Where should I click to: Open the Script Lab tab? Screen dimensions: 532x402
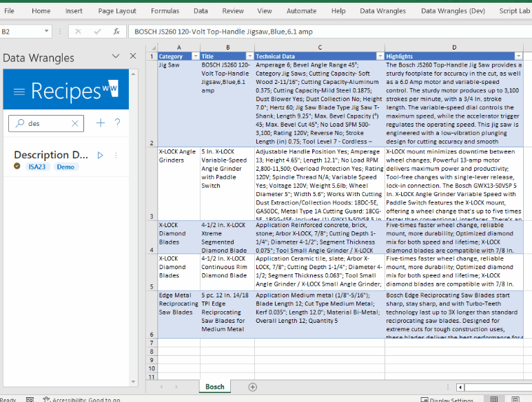pyautogui.click(x=514, y=11)
